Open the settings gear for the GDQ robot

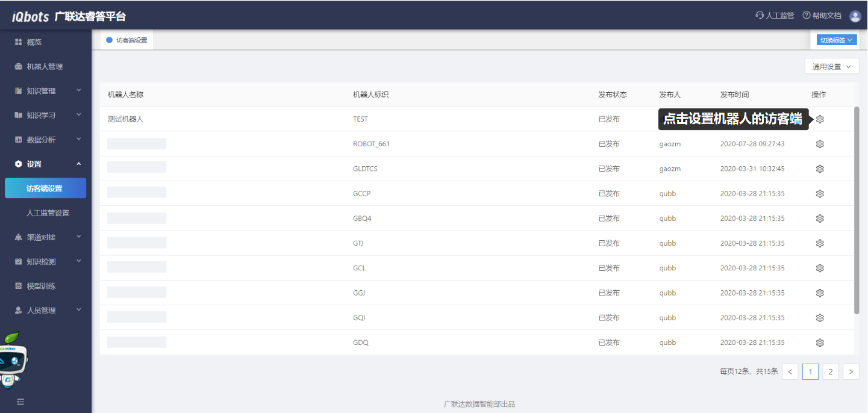819,343
